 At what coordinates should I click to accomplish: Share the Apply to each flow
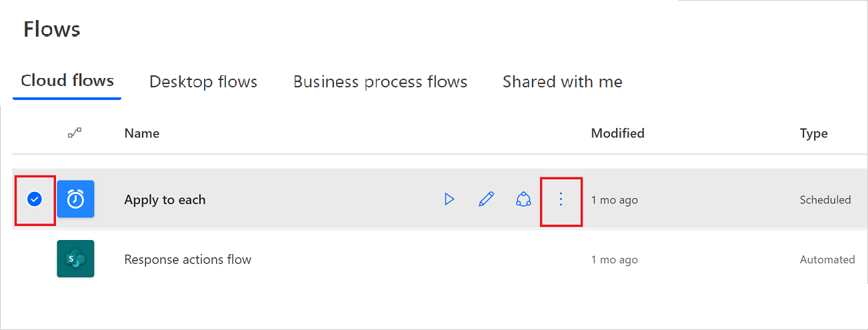click(x=524, y=199)
